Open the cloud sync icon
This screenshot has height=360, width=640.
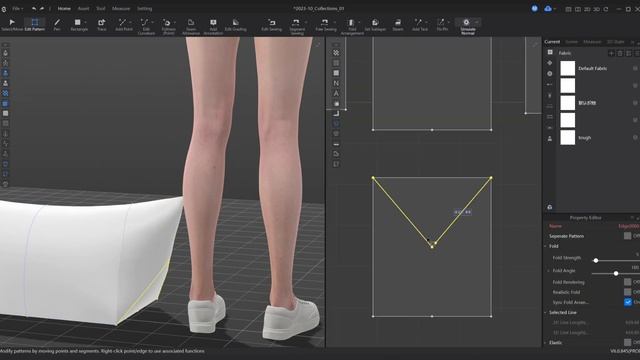pyautogui.click(x=548, y=9)
